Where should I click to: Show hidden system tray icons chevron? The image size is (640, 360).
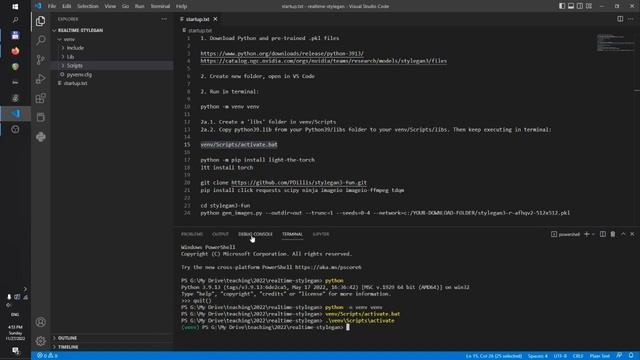25,289
